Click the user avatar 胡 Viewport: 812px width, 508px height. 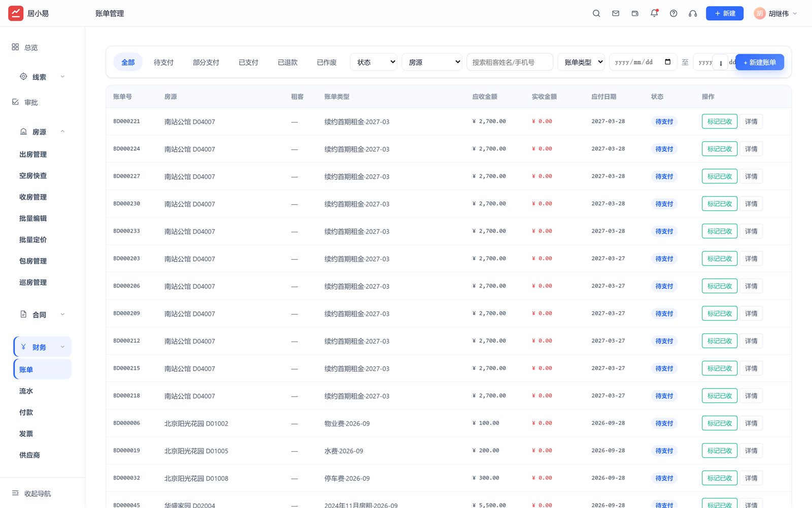(x=759, y=13)
